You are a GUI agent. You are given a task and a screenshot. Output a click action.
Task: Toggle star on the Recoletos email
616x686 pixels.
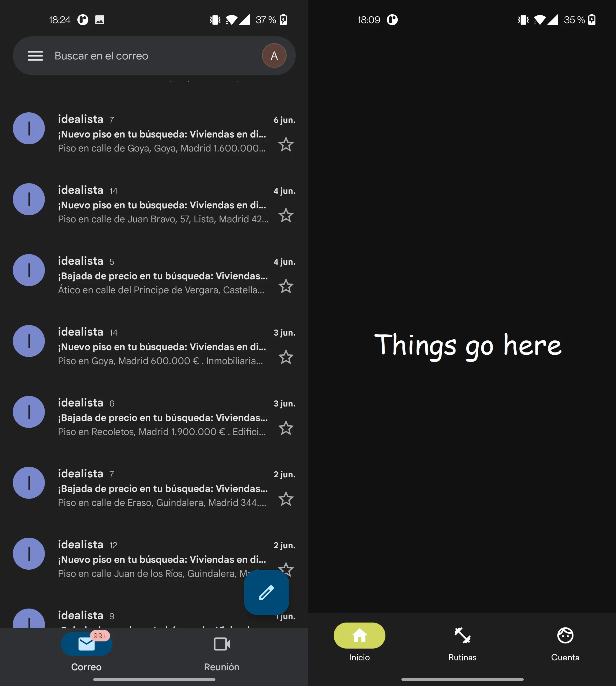pos(286,428)
